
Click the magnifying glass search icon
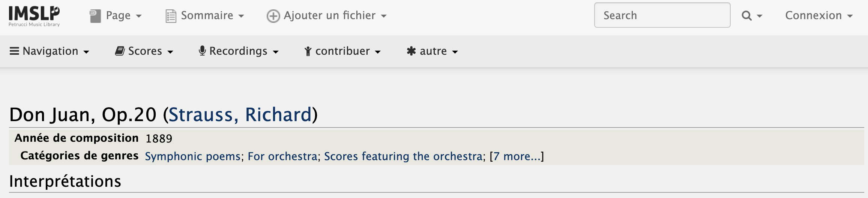(x=746, y=16)
